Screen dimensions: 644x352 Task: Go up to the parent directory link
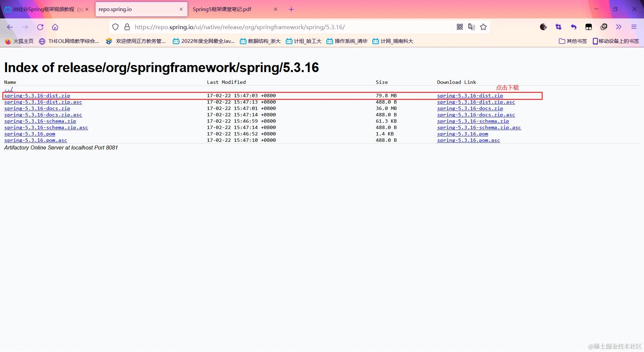[9, 89]
